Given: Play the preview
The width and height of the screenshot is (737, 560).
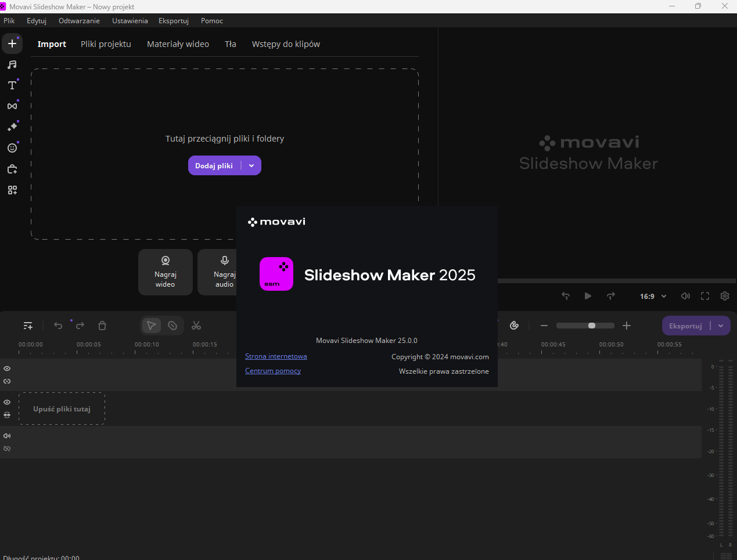Looking at the screenshot, I should point(588,296).
